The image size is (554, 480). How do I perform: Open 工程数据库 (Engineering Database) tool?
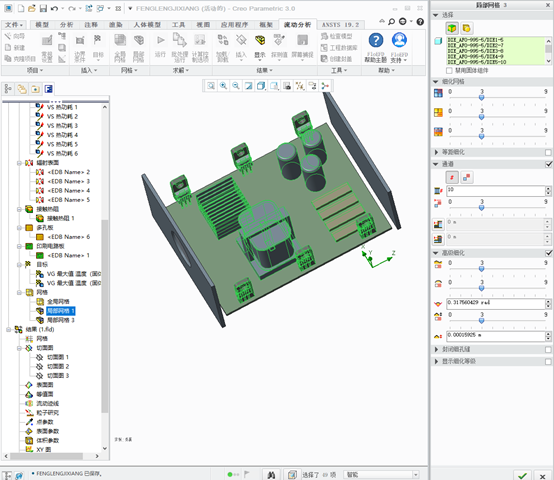click(339, 47)
